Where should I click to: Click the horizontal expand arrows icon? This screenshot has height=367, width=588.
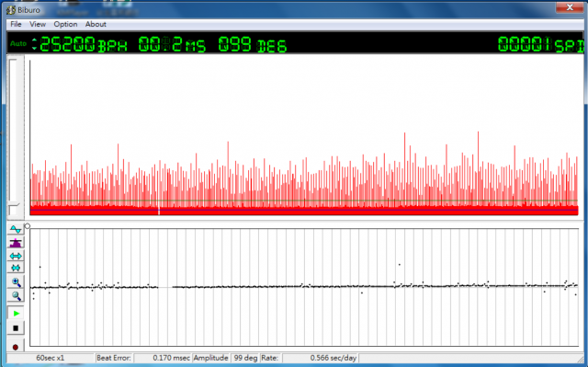tap(16, 256)
